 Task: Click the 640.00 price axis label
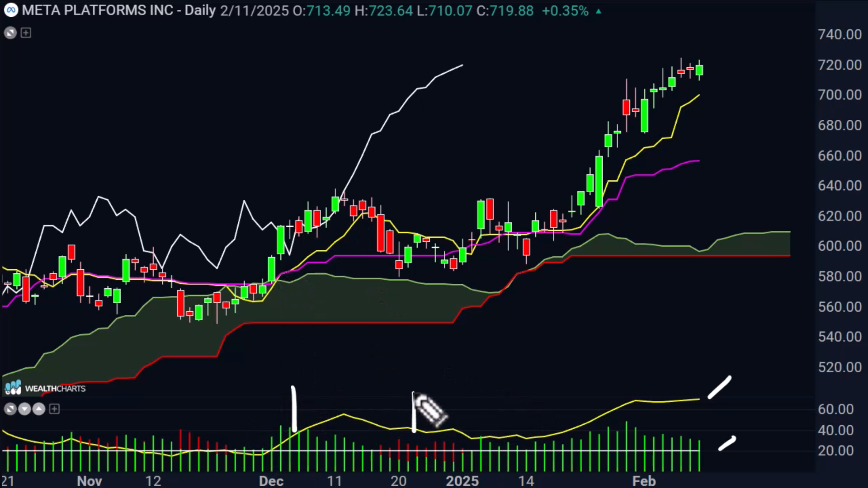point(840,186)
